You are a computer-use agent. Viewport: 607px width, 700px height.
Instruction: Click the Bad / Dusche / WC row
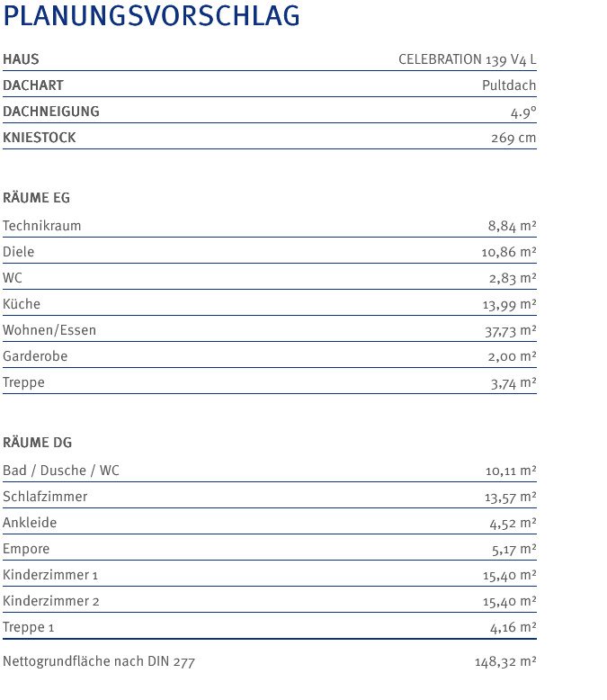tap(270, 471)
